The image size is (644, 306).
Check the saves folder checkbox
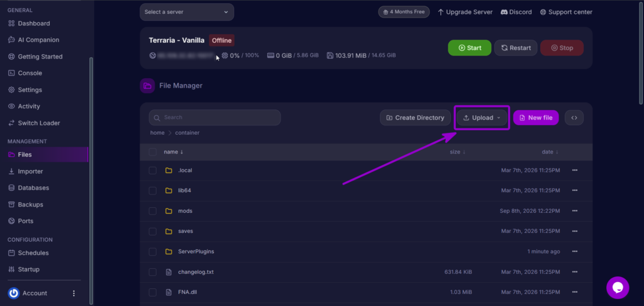pyautogui.click(x=153, y=231)
